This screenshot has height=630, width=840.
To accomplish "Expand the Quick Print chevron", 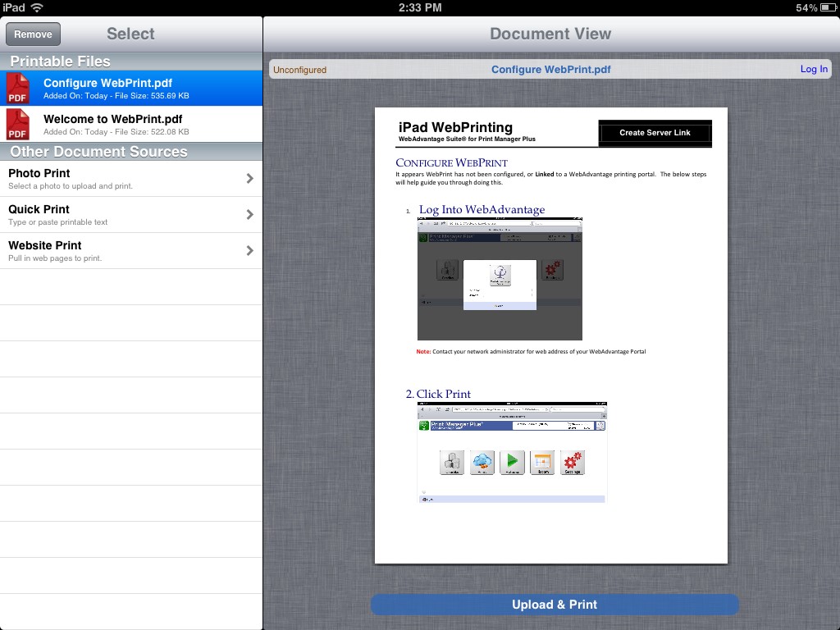I will [249, 214].
